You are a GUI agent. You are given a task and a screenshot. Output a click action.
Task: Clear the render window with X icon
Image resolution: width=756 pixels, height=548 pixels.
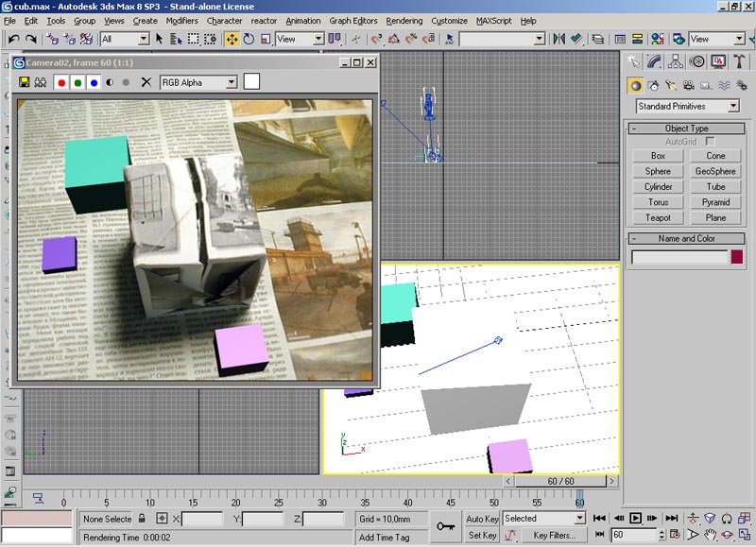coord(146,82)
